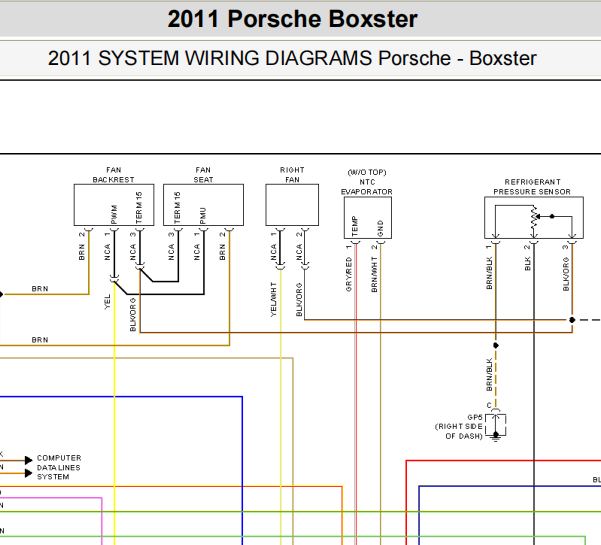Viewport: 601px width, 545px height.
Task: Click the GP5 ground symbol
Action: pos(496,426)
